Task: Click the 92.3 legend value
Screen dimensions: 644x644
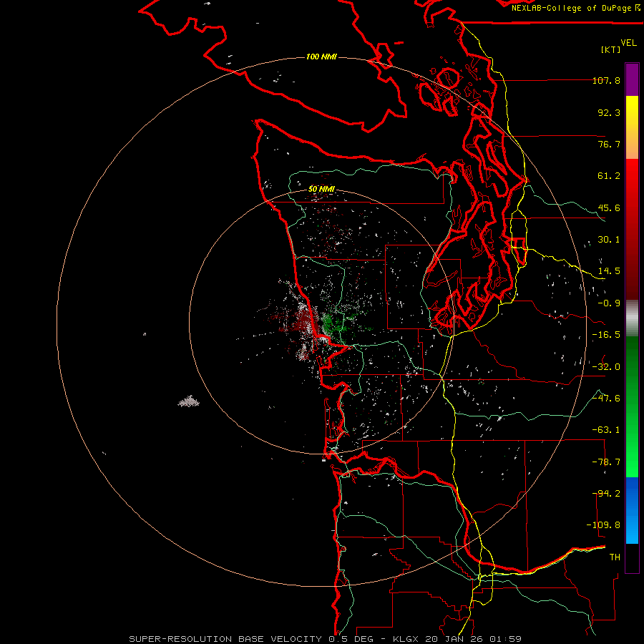Action: [x=609, y=112]
